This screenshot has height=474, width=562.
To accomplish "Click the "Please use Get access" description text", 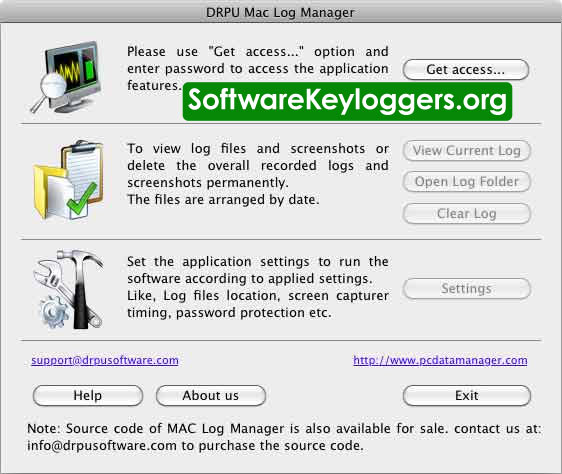I will pyautogui.click(x=258, y=68).
